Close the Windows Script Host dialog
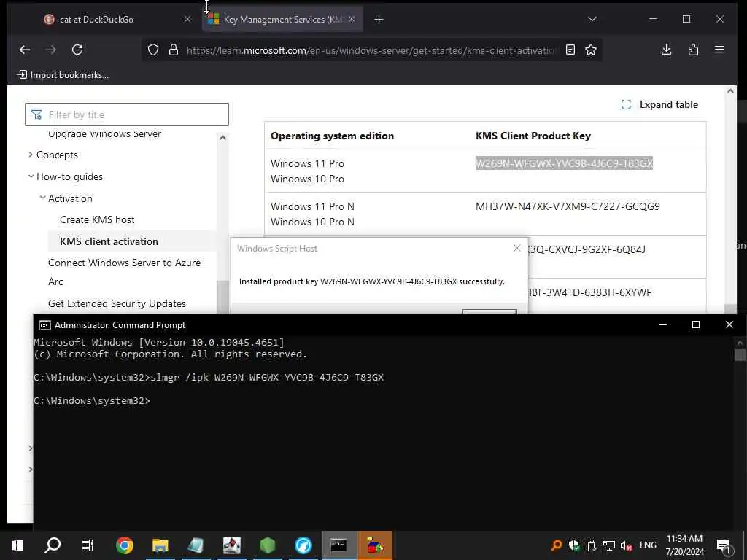 517,248
